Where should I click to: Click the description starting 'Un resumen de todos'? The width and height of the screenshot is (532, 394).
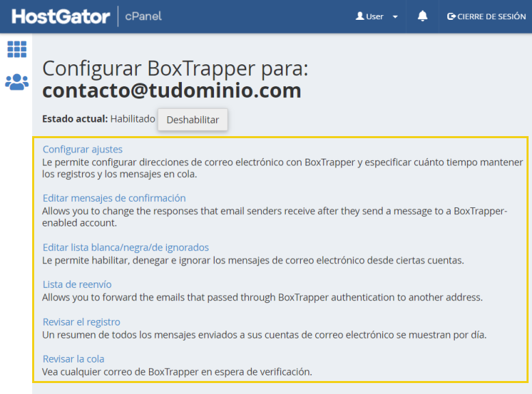point(265,335)
